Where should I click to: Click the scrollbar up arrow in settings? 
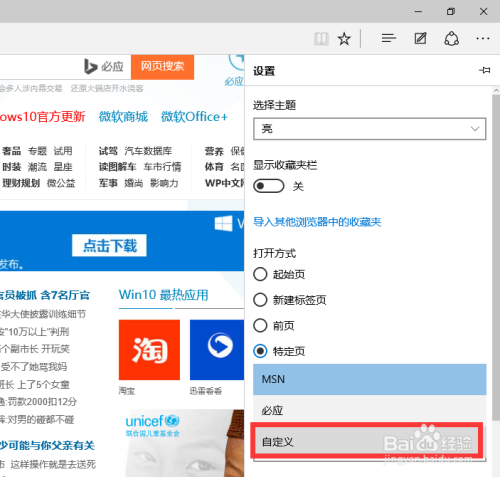[496, 90]
